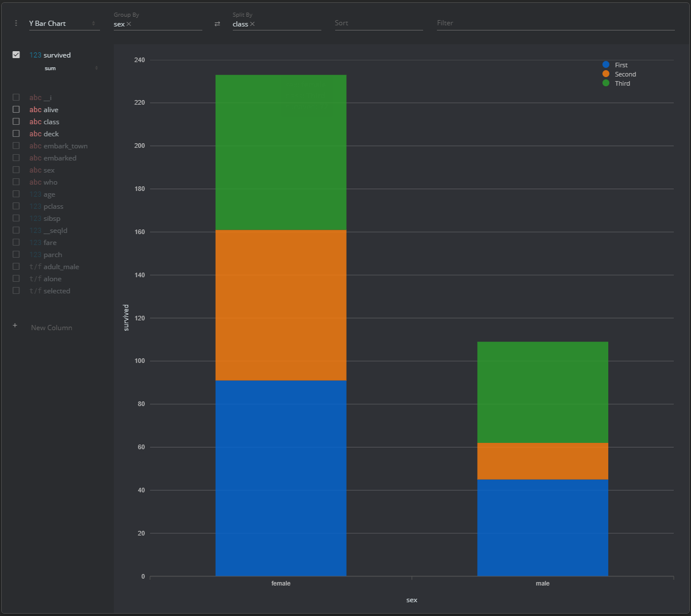Check the alive column

tap(16, 109)
